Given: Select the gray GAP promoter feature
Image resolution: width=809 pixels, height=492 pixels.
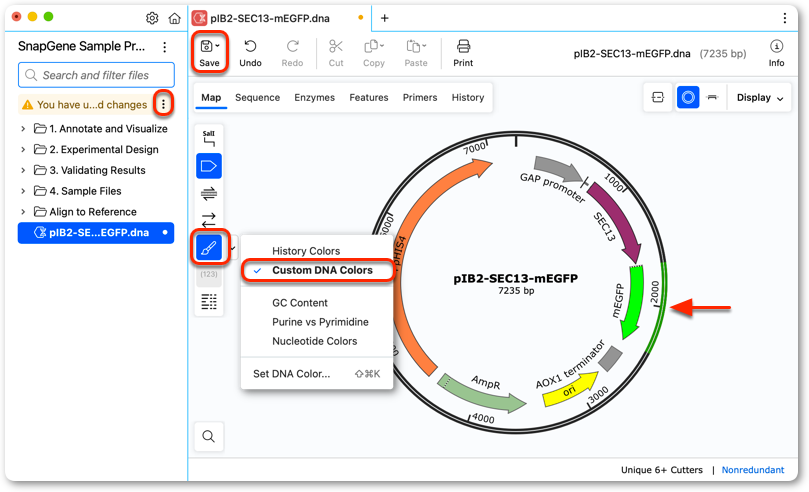Looking at the screenshot, I should point(560,170).
